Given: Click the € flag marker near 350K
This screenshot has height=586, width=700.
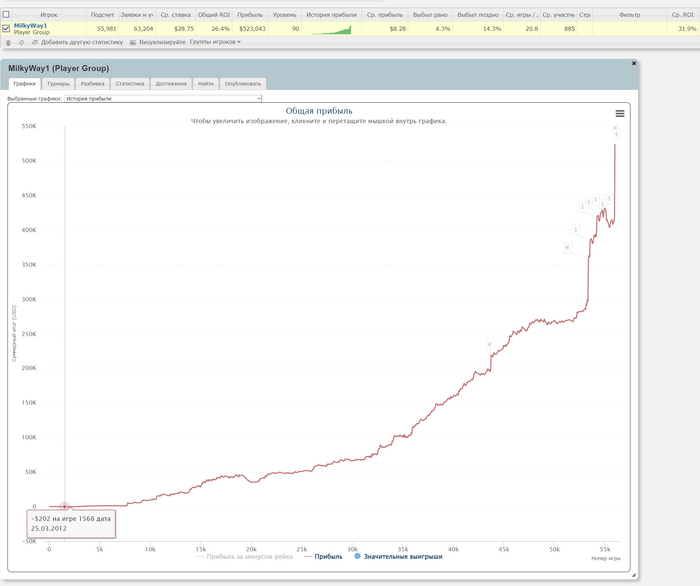Looking at the screenshot, I should tap(568, 247).
